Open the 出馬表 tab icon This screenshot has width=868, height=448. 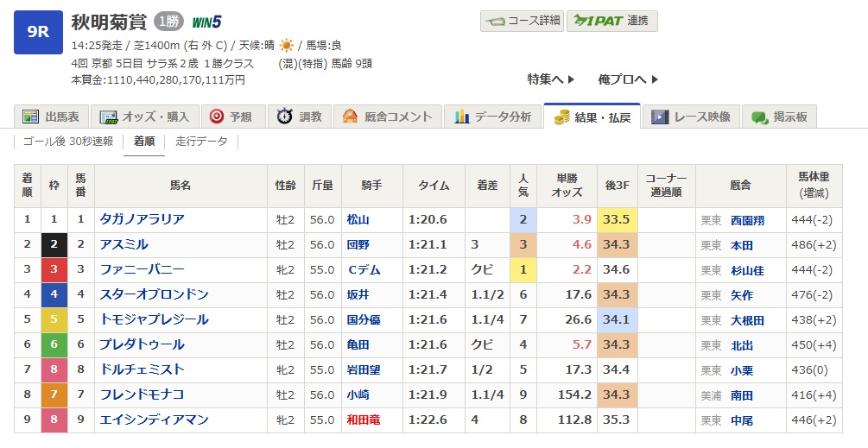coord(31,117)
